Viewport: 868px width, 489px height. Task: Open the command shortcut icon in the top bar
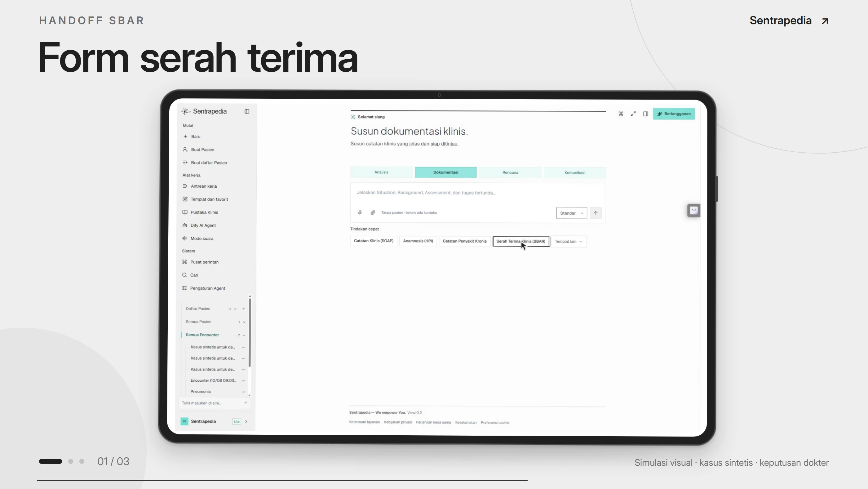coord(621,114)
